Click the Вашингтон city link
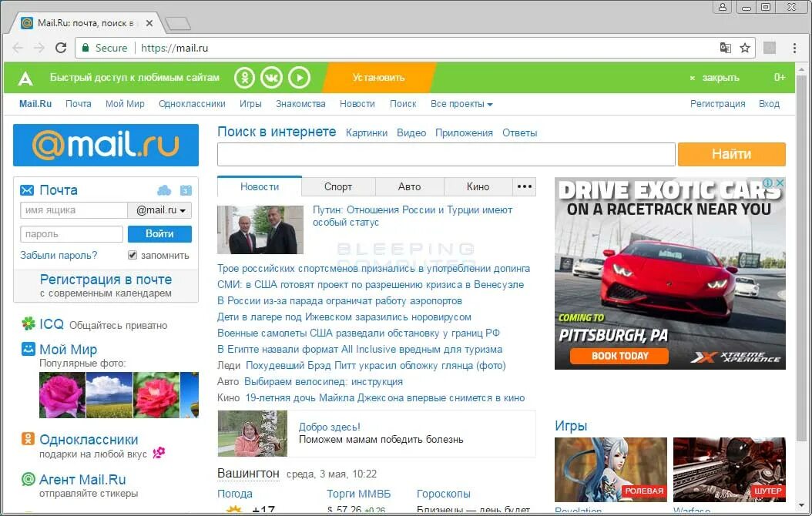Screen dimensions: 812x516 coord(248,473)
